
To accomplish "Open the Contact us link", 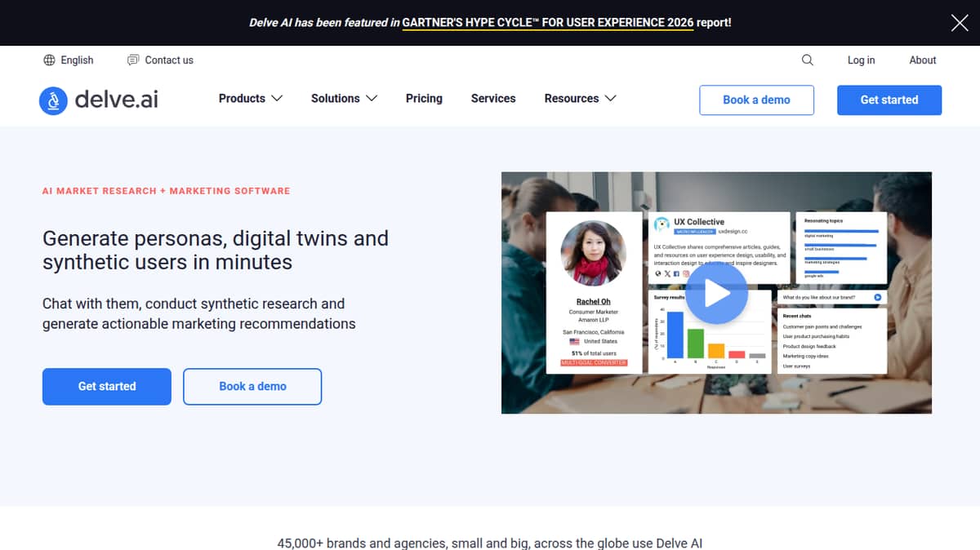I will click(x=169, y=60).
